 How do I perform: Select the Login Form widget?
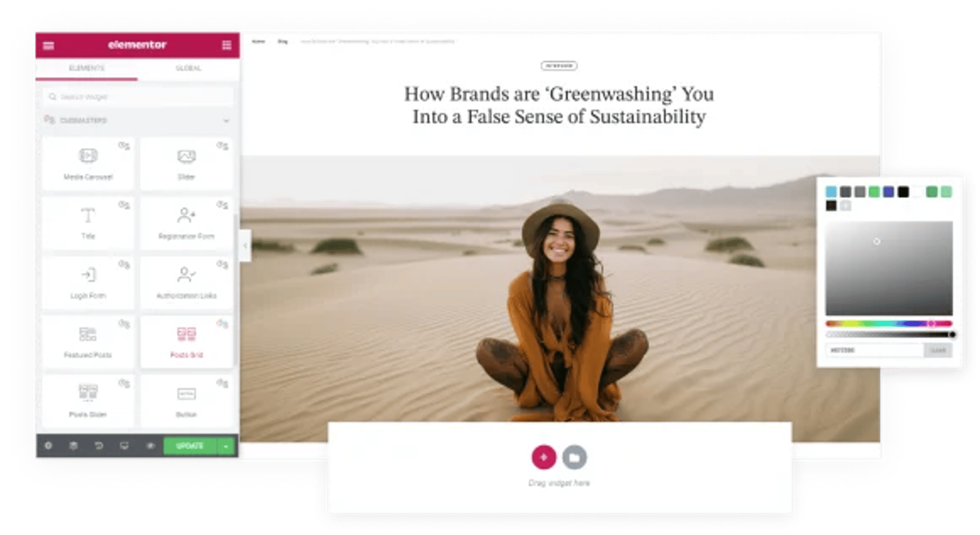point(88,283)
